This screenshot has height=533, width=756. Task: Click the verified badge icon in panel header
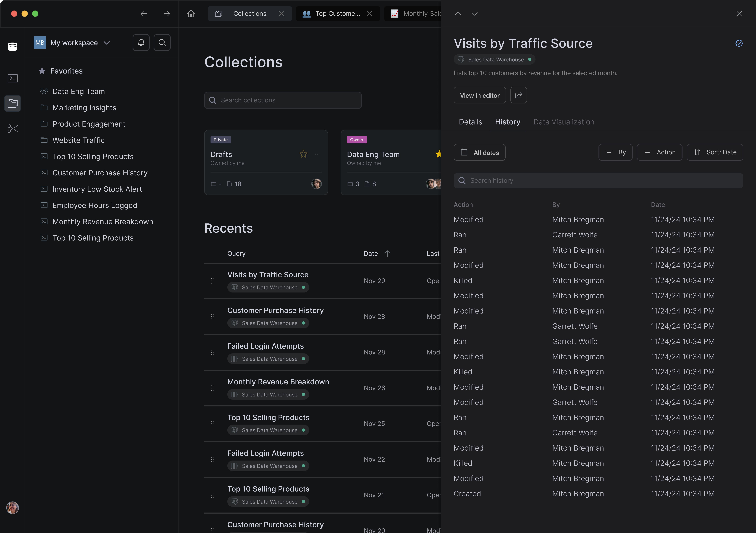pos(739,43)
